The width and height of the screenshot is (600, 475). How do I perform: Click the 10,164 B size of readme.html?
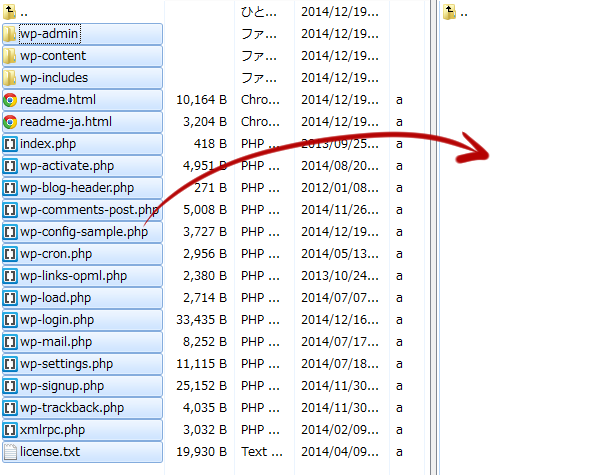[x=202, y=100]
